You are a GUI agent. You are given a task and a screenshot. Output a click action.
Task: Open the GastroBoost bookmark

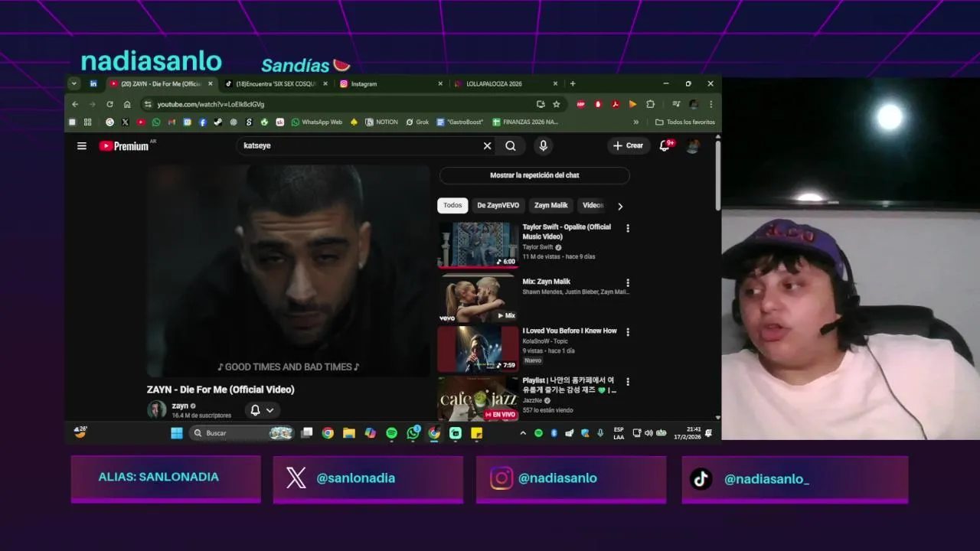point(460,122)
